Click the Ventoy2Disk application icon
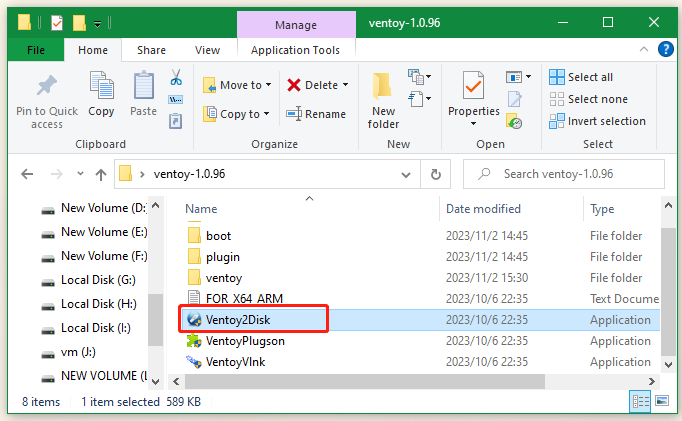This screenshot has width=682, height=421. [194, 320]
